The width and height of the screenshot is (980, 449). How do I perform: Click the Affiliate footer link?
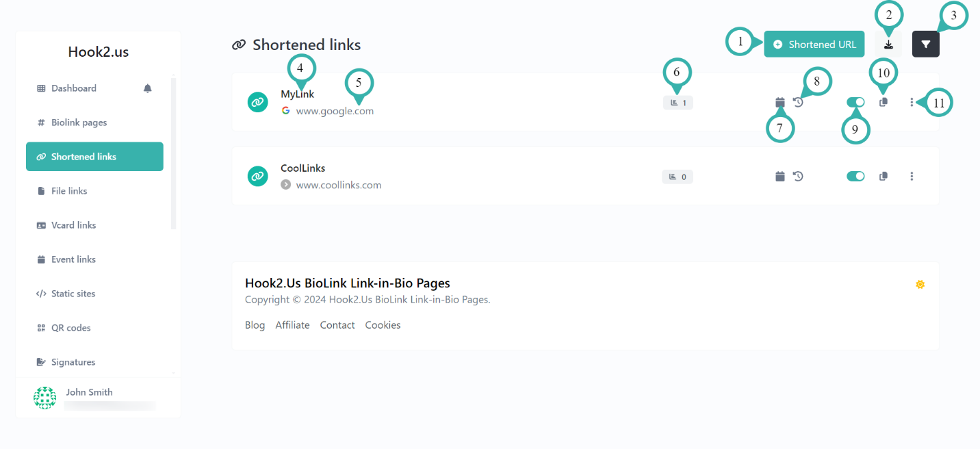292,325
